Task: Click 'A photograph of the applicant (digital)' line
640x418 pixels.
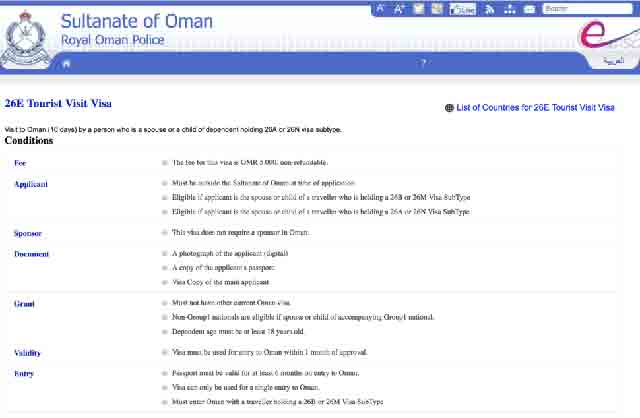Action: (x=230, y=253)
